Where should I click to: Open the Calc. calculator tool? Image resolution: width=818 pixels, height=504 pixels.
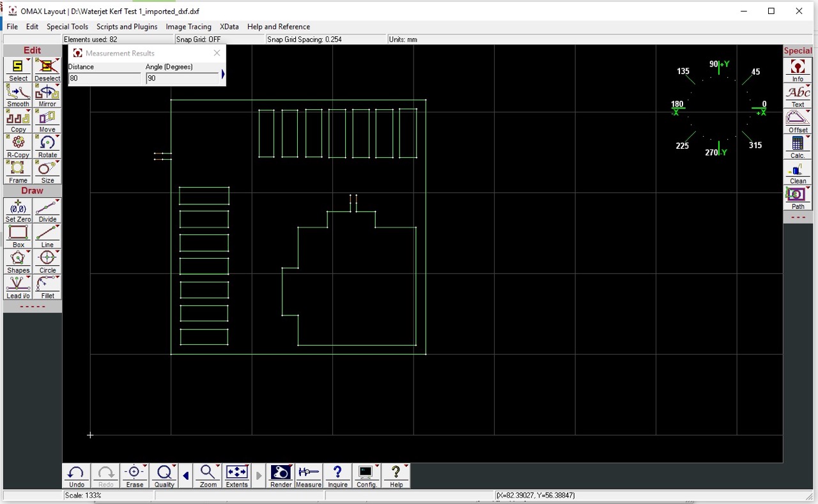(798, 147)
